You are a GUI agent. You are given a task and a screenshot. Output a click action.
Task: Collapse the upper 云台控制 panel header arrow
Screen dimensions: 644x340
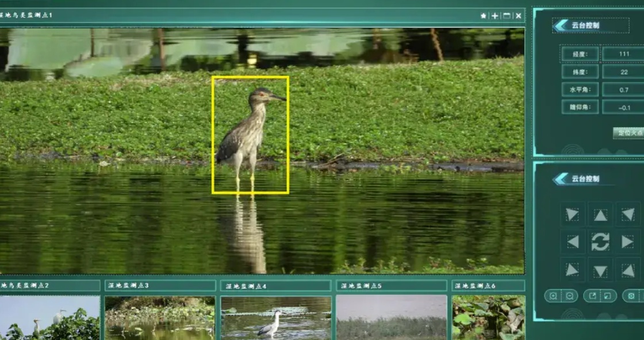(560, 25)
